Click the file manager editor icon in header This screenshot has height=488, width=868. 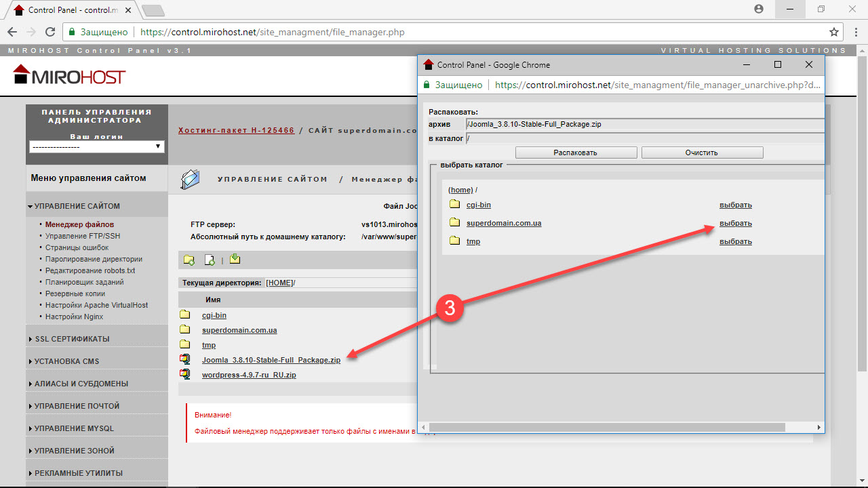tap(191, 179)
